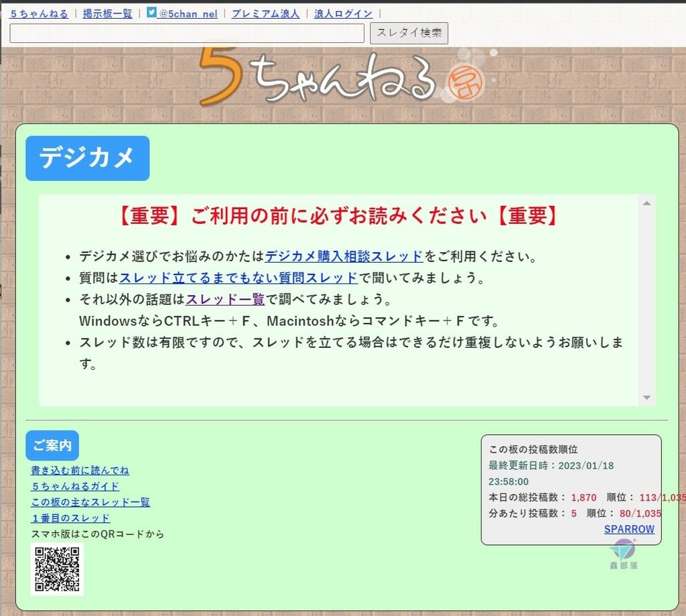Click the デジカメ board title button
This screenshot has width=686, height=616.
click(88, 158)
